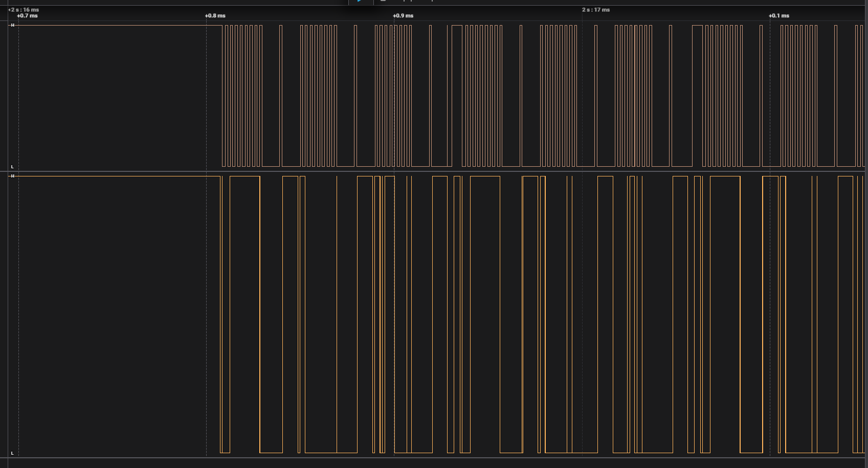This screenshot has height=468, width=868.
Task: Click the L label of the lower channel
Action: [x=12, y=453]
